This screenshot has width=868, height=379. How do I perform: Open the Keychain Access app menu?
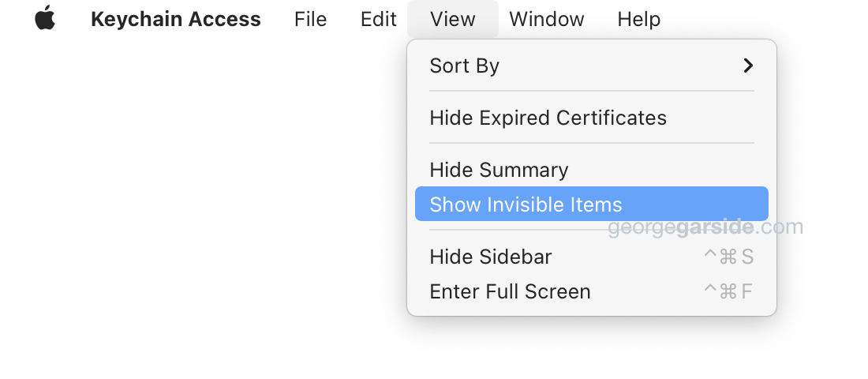(x=175, y=19)
